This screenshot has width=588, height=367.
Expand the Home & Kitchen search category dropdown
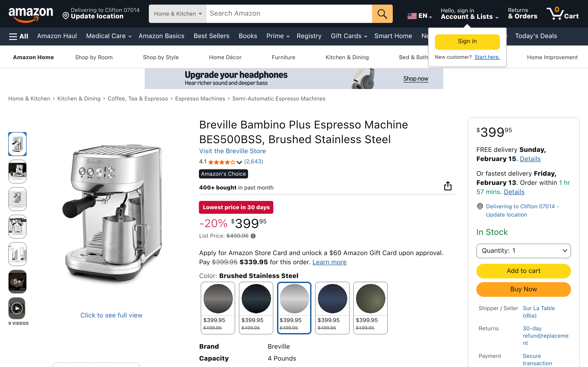pos(178,14)
